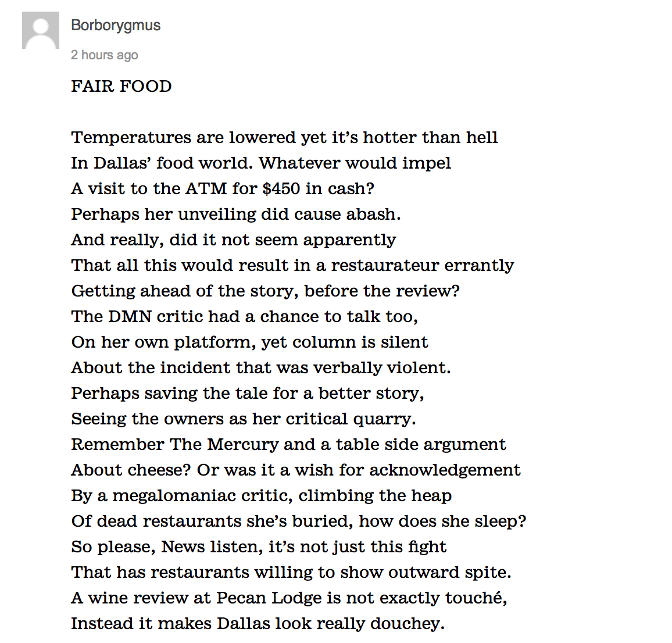Open the Borborygmus commenter profile
672x643 pixels.
coord(116,26)
